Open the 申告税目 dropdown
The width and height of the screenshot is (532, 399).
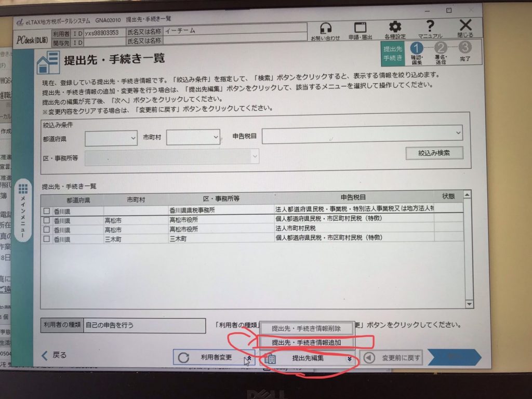point(362,134)
